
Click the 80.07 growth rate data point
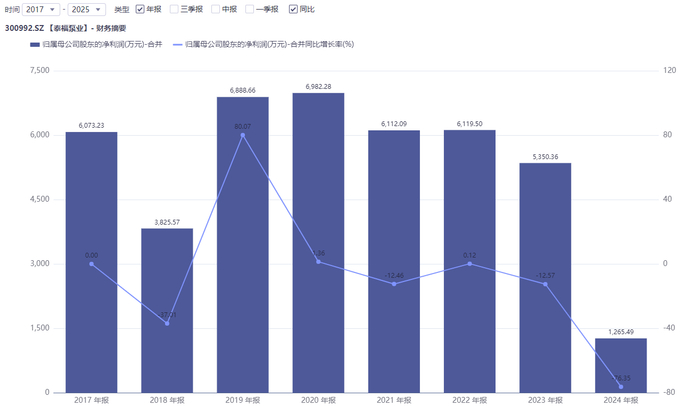[243, 135]
